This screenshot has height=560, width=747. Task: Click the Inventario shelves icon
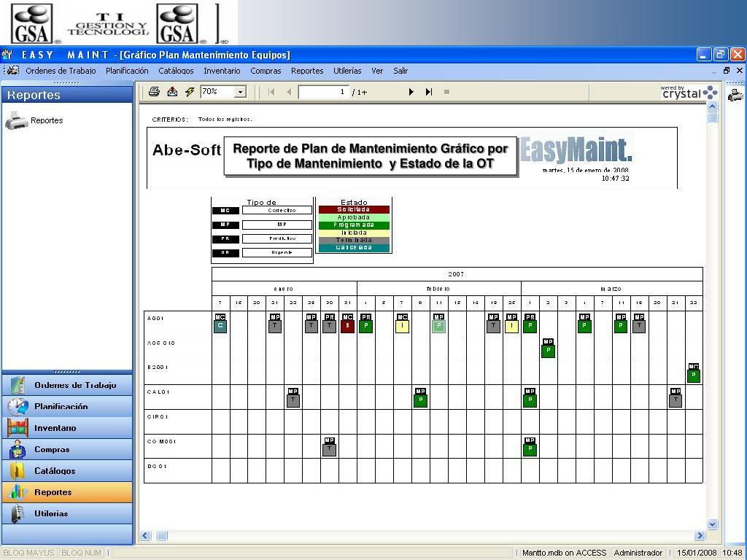point(18,427)
